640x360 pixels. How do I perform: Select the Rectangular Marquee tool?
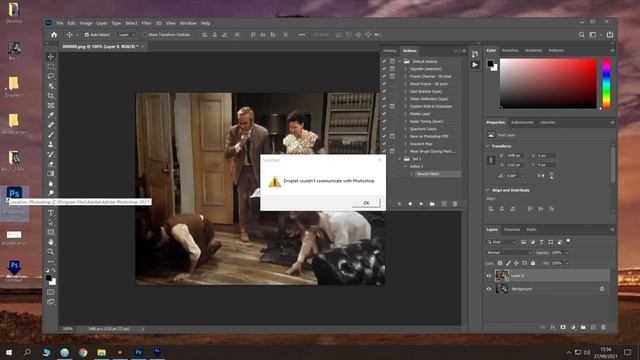tap(51, 67)
